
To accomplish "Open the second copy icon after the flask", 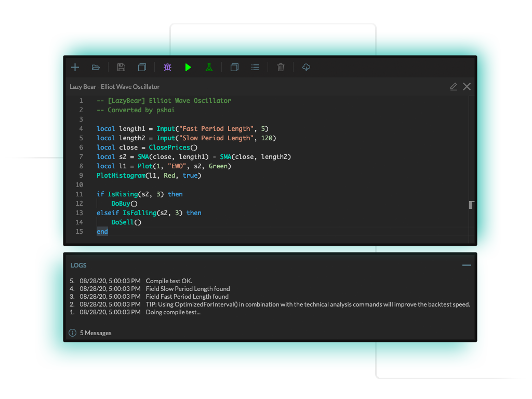I will point(234,67).
